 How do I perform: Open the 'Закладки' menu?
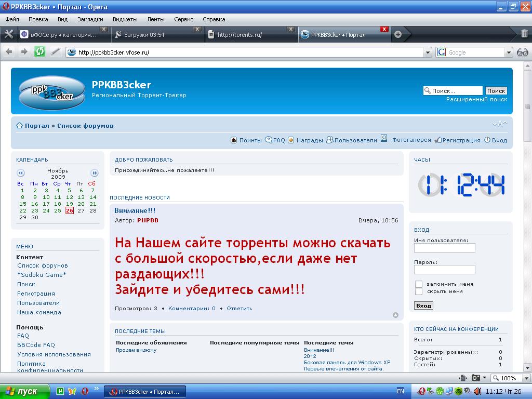point(90,19)
